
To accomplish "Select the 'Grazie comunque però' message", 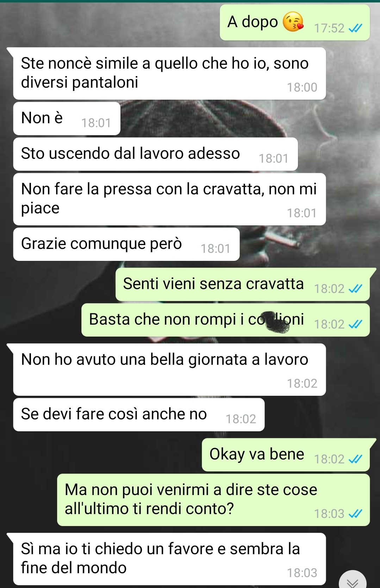I will click(x=126, y=244).
